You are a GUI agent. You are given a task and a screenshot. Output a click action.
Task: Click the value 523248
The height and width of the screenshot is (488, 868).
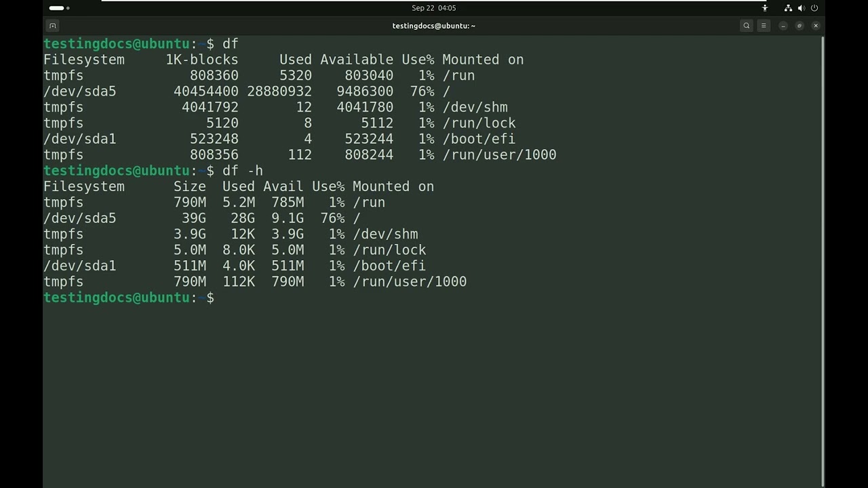[214, 139]
